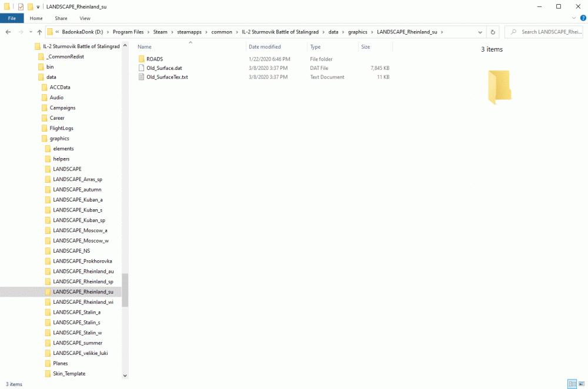This screenshot has width=588, height=389.
Task: Select the Old_Surface.dat file icon
Action: click(x=141, y=68)
